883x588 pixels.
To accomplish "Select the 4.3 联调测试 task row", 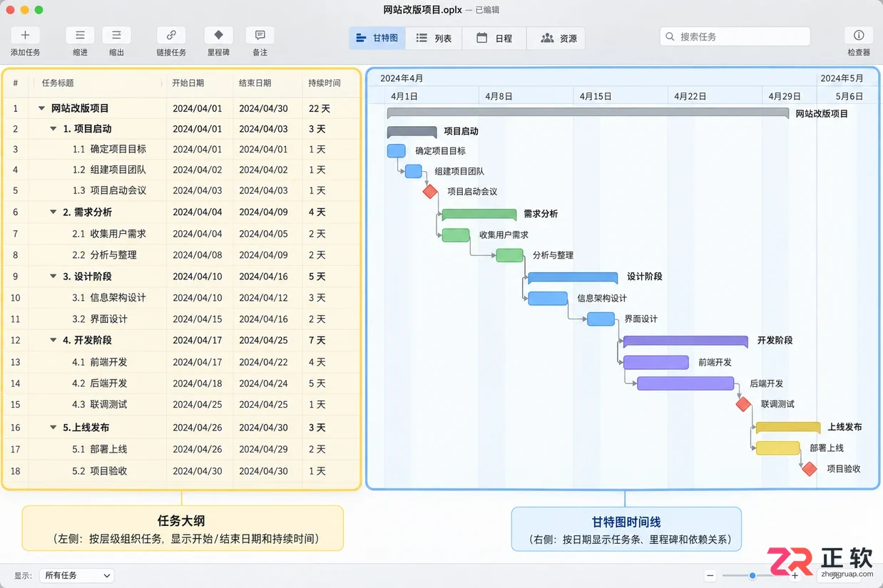I will (x=182, y=405).
